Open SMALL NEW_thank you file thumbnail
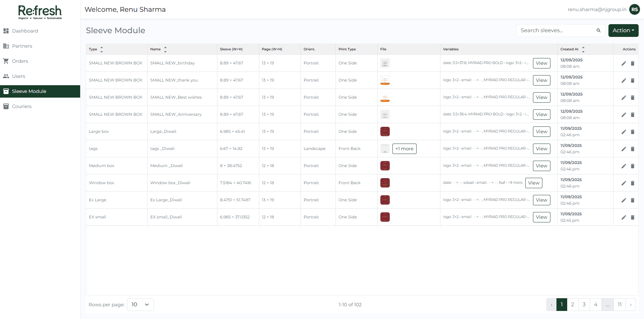This screenshot has width=644, height=319. point(385,80)
